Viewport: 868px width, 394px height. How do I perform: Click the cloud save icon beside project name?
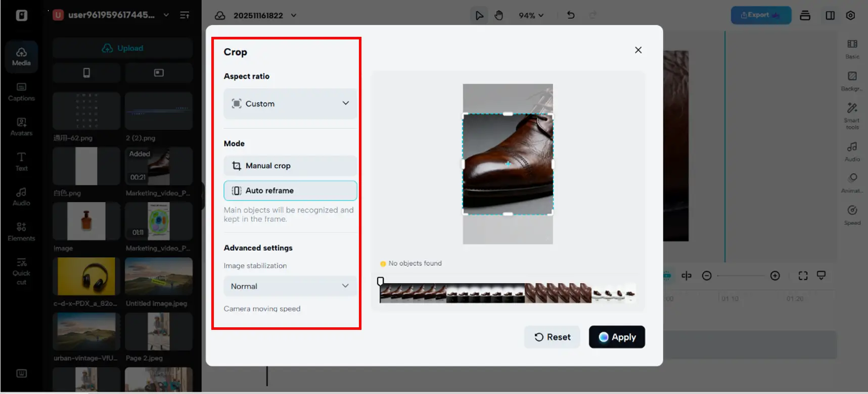coord(220,15)
